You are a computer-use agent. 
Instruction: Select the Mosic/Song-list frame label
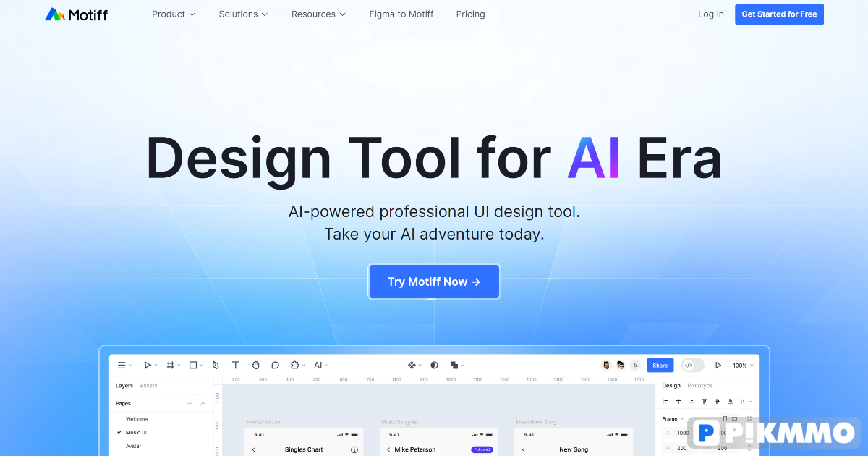(x=399, y=422)
